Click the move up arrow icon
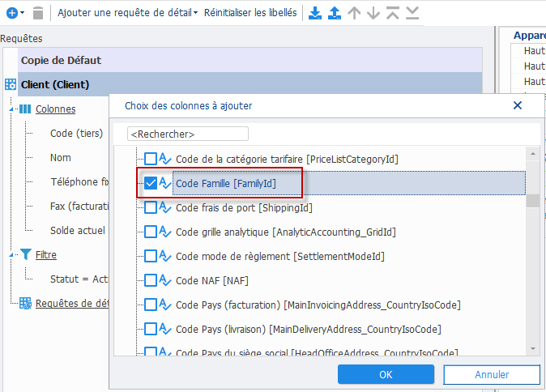 pyautogui.click(x=354, y=13)
